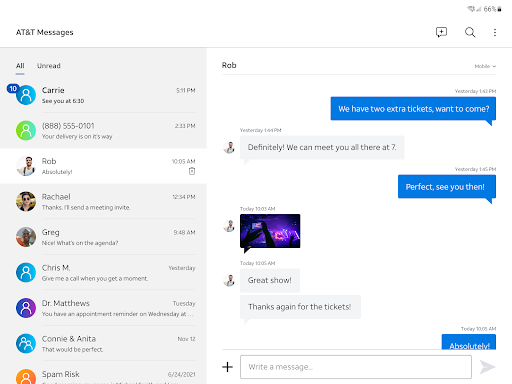
Task: Open the three-dot overflow menu
Action: (495, 32)
